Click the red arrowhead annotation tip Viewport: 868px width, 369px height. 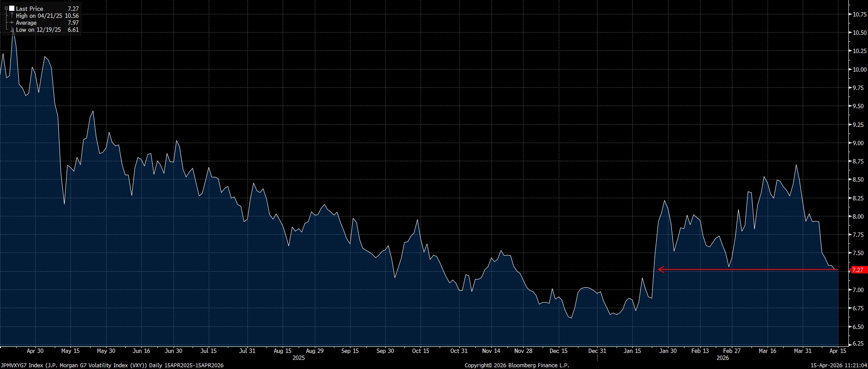pyautogui.click(x=660, y=269)
